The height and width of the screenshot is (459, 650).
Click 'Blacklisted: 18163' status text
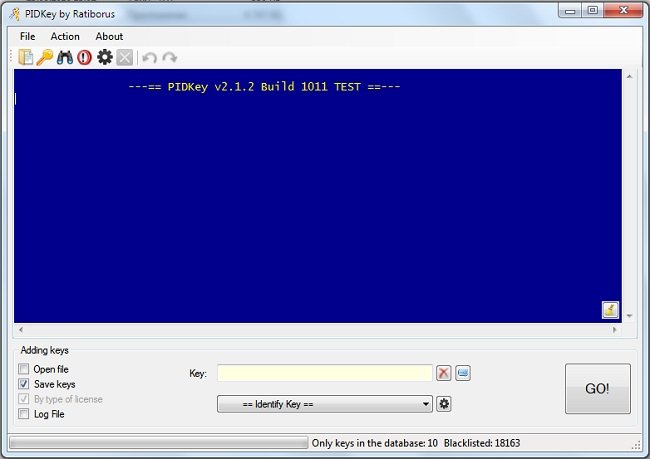point(482,443)
